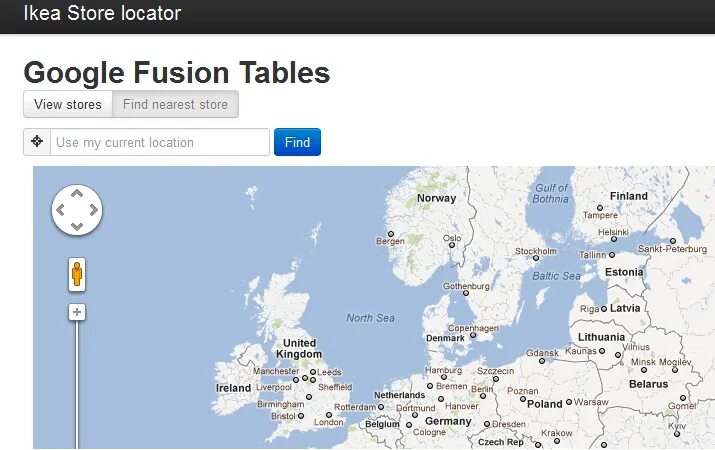
Task: Click the Tampere city marker
Action: pos(600,208)
